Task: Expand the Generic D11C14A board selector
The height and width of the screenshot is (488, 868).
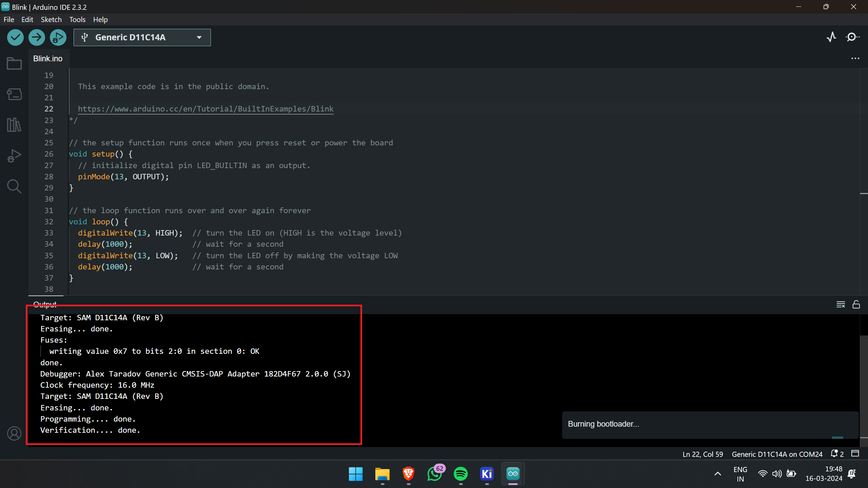Action: 142,37
